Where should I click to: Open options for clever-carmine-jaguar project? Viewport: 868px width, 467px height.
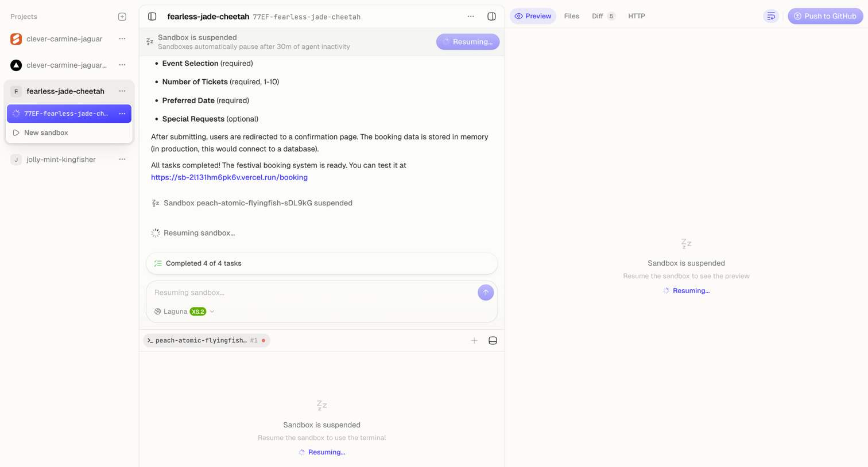(122, 39)
